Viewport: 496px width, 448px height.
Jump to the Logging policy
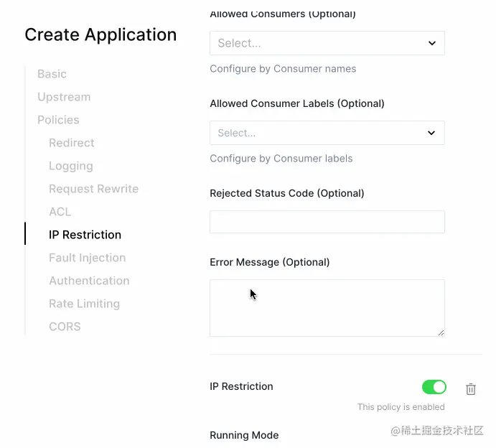(x=71, y=166)
